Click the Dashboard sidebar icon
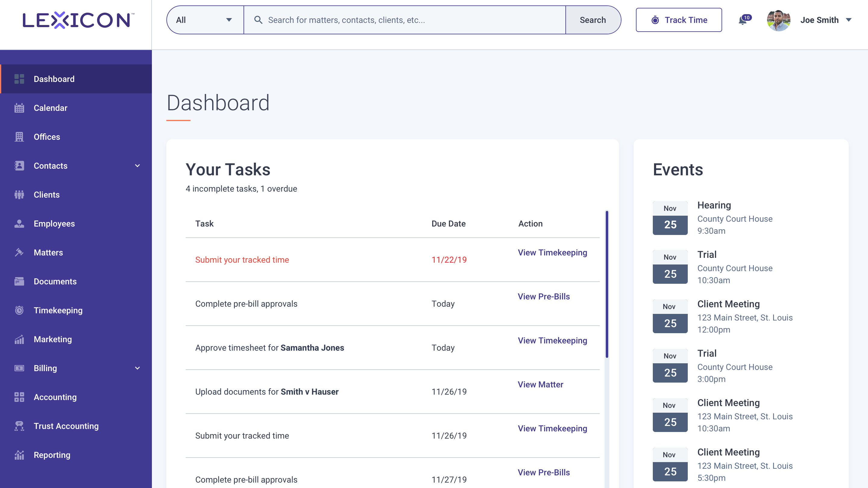Viewport: 868px width, 488px height. [19, 79]
